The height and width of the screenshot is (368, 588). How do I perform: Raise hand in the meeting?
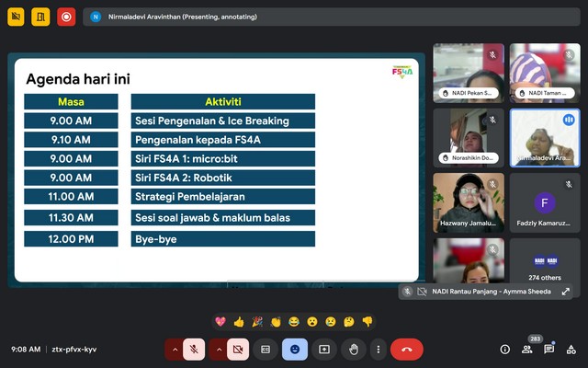pos(353,350)
